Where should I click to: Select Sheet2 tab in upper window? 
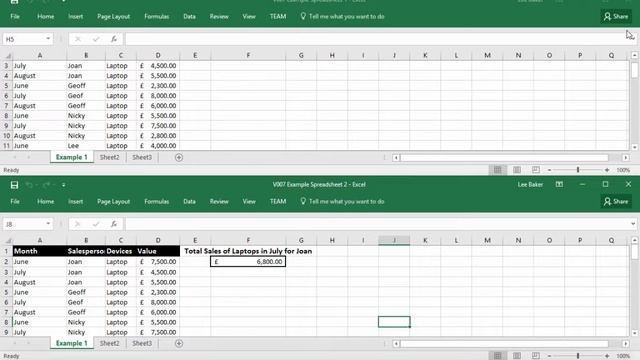pyautogui.click(x=109, y=158)
